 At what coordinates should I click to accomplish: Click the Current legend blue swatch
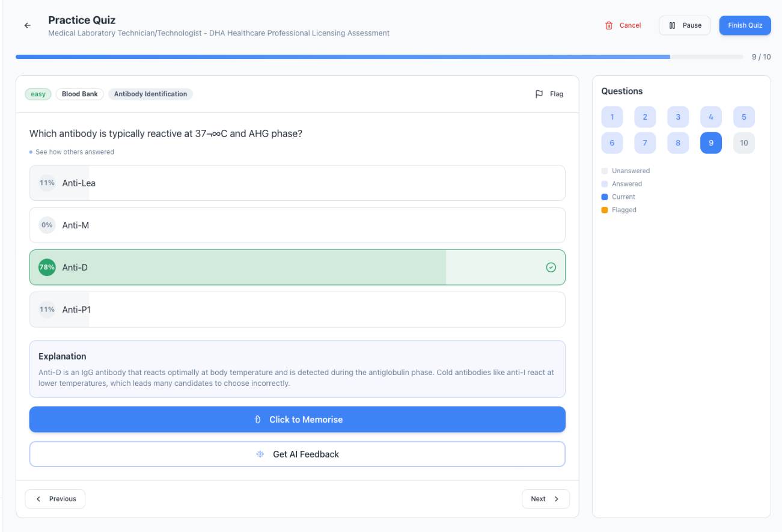click(x=605, y=197)
